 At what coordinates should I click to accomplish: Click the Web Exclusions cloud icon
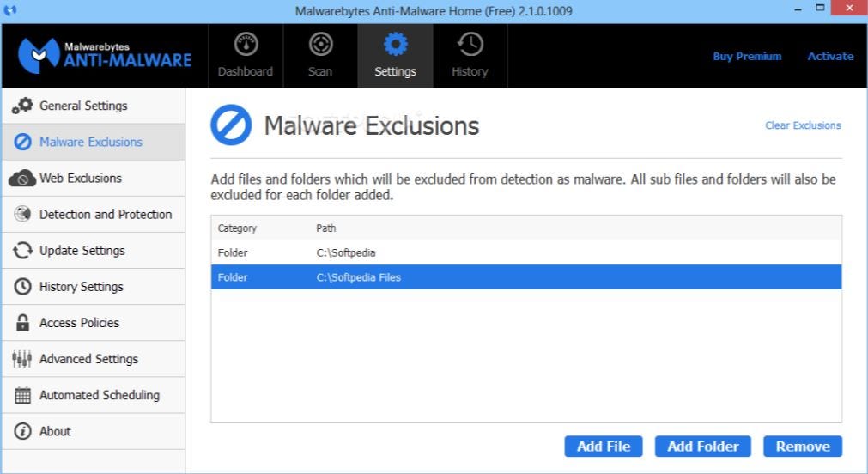tap(22, 179)
